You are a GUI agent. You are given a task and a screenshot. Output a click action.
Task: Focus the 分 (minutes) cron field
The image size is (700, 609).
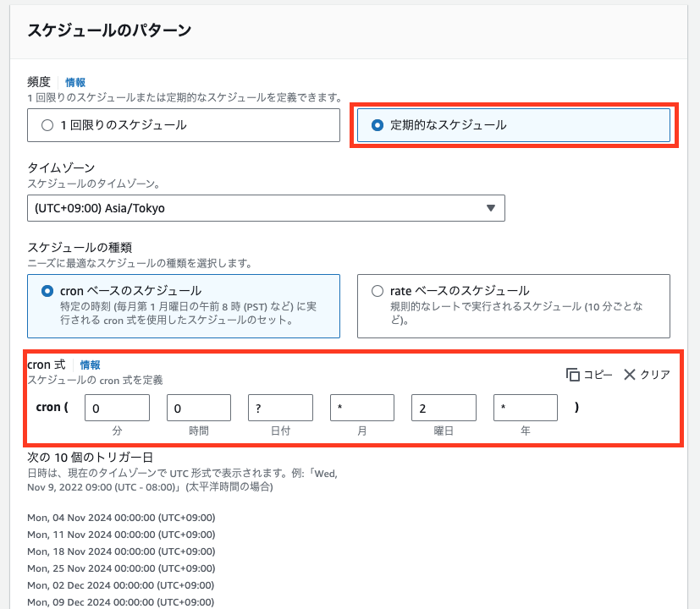[x=117, y=408]
